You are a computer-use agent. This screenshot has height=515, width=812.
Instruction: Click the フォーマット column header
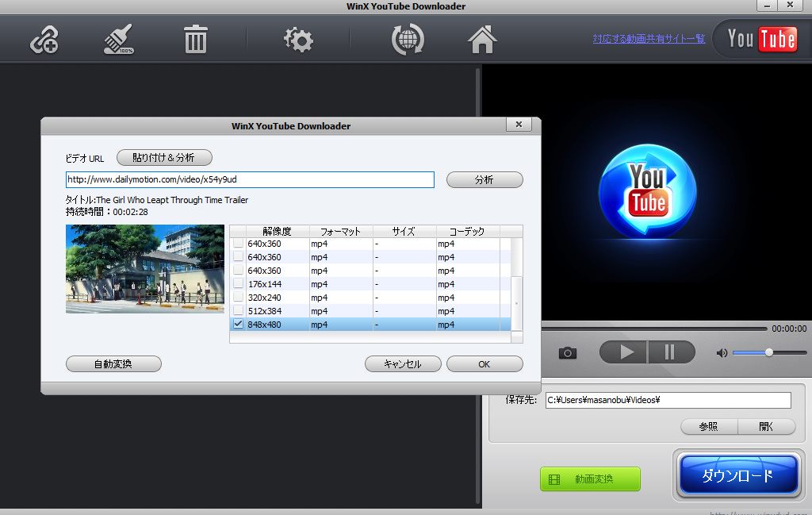[x=340, y=231]
